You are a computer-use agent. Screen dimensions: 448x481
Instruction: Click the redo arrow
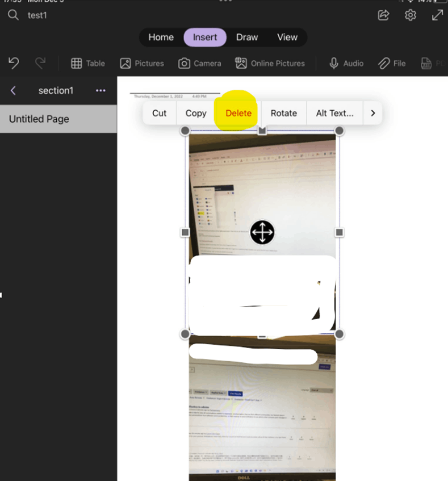40,63
